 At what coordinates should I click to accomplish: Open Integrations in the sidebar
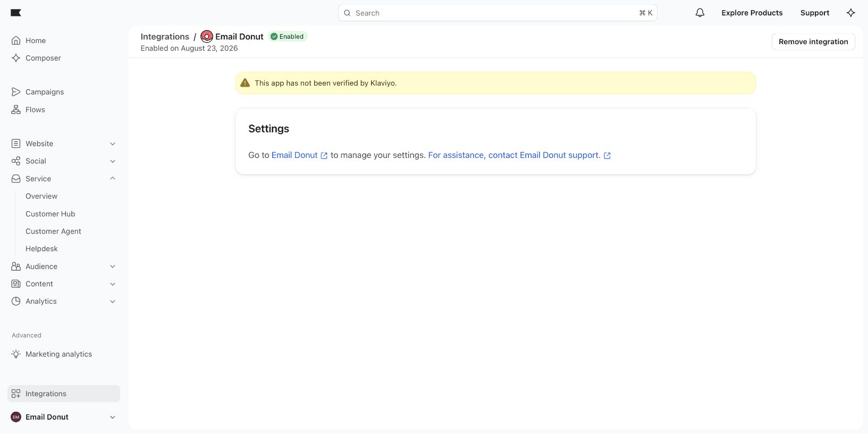click(64, 394)
